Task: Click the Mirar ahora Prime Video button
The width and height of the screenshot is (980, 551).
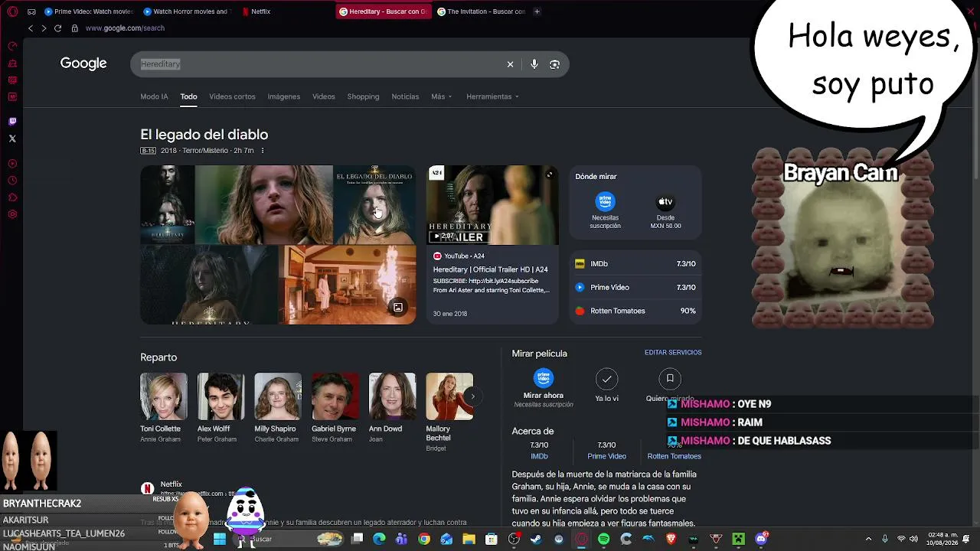Action: click(x=544, y=387)
